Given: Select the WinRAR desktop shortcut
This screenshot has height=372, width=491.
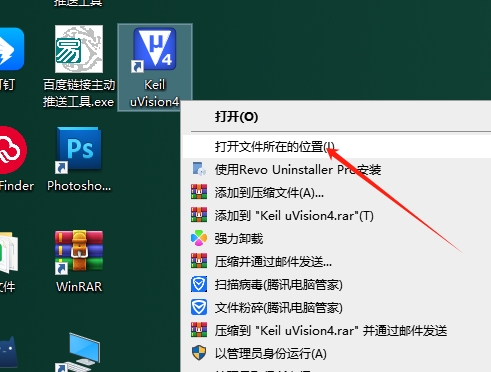Looking at the screenshot, I should click(x=79, y=261).
